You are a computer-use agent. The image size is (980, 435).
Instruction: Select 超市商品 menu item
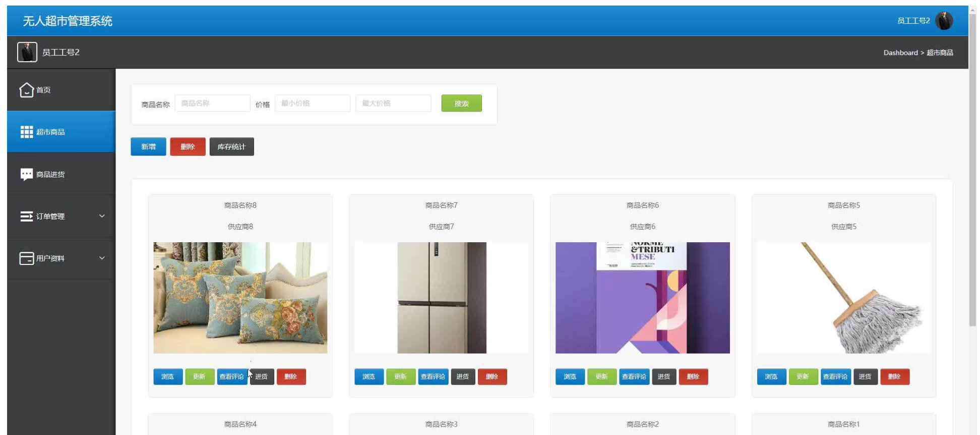[61, 132]
